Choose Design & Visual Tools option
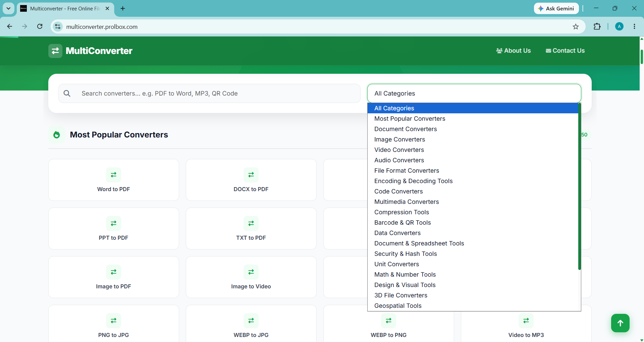The height and width of the screenshot is (342, 644). [x=473, y=285]
